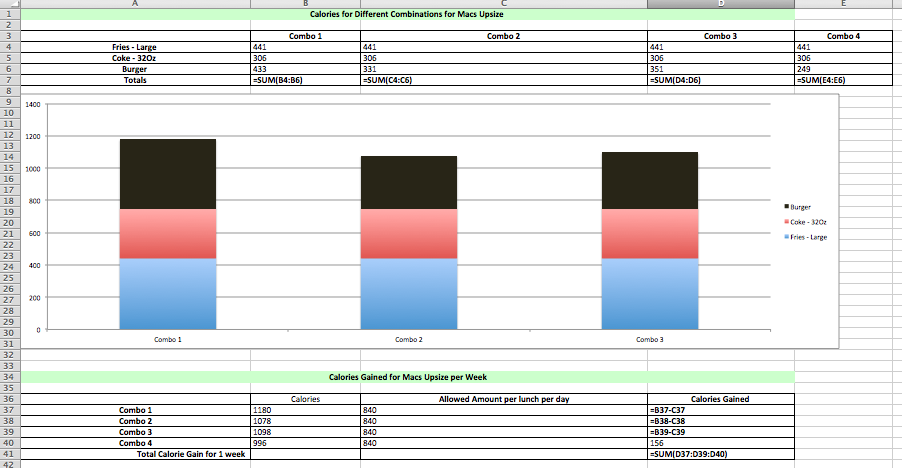
Task: Select 'Calories Gained for Macs Upsize per Week' title cell
Action: click(407, 377)
